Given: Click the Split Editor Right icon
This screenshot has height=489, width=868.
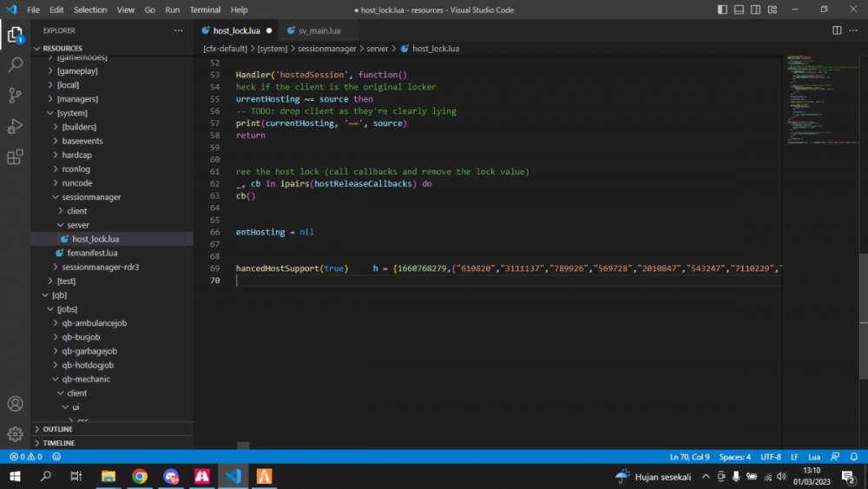Looking at the screenshot, I should (x=837, y=30).
